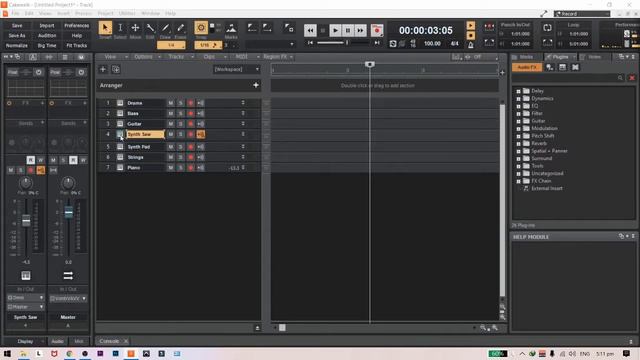Expand the FX Chain plugin folder
Image resolution: width=640 pixels, height=360 pixels.
[x=518, y=181]
